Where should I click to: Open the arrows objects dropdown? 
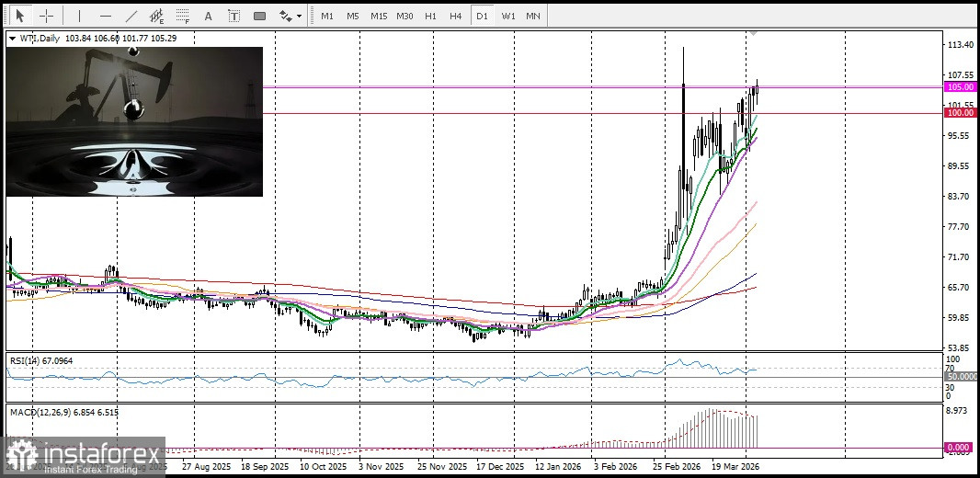pyautogui.click(x=291, y=16)
